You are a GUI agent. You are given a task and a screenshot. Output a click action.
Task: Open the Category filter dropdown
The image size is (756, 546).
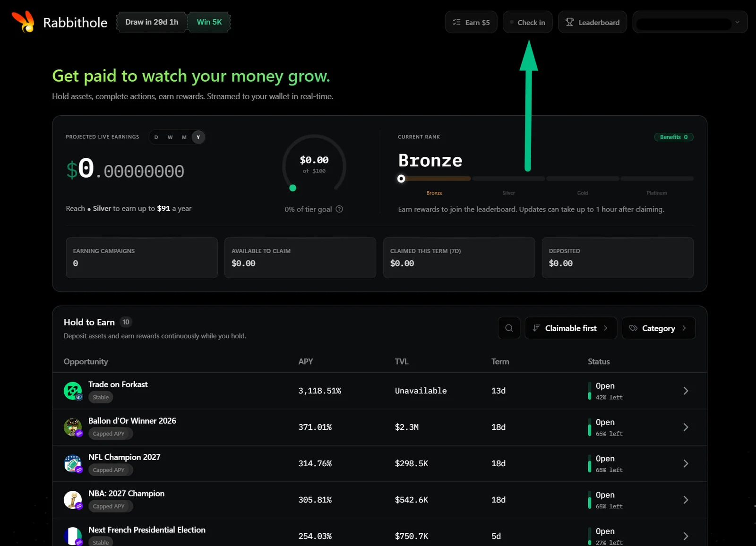coord(659,328)
